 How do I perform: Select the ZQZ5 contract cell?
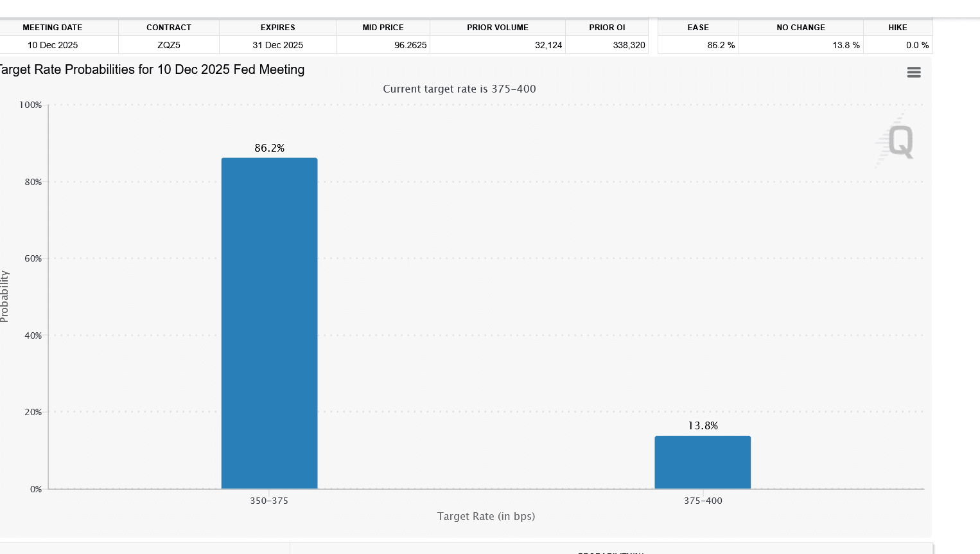click(168, 45)
